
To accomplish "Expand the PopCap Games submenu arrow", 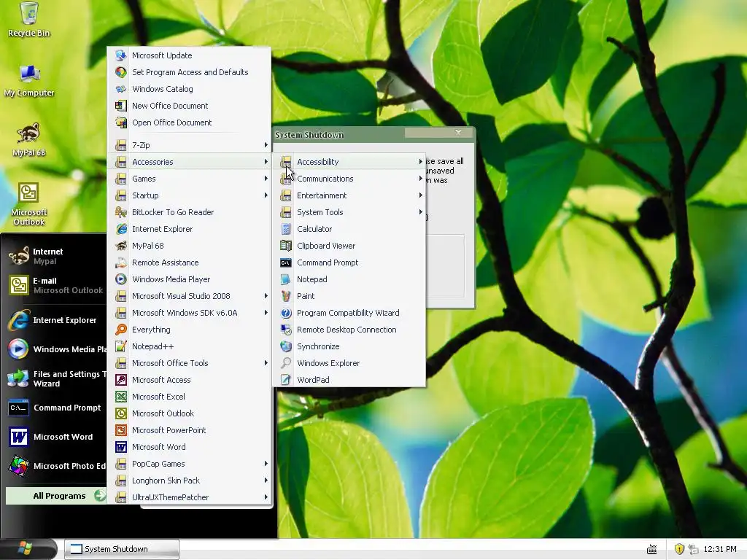I will point(266,464).
